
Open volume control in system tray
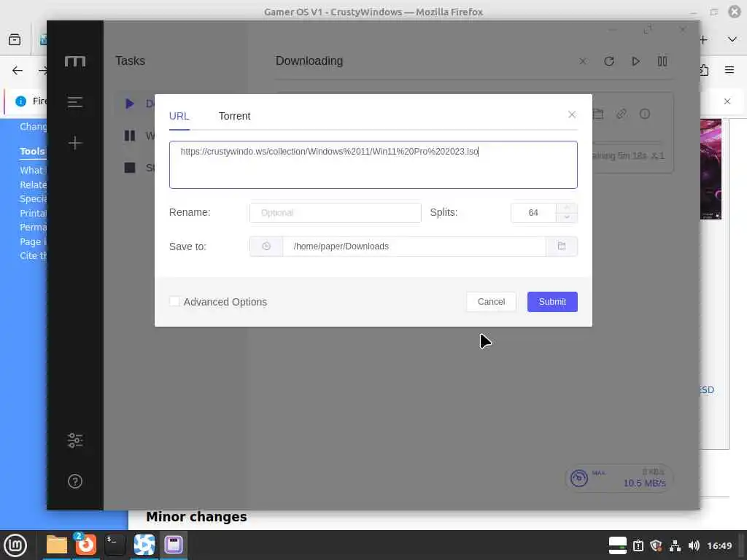(694, 545)
